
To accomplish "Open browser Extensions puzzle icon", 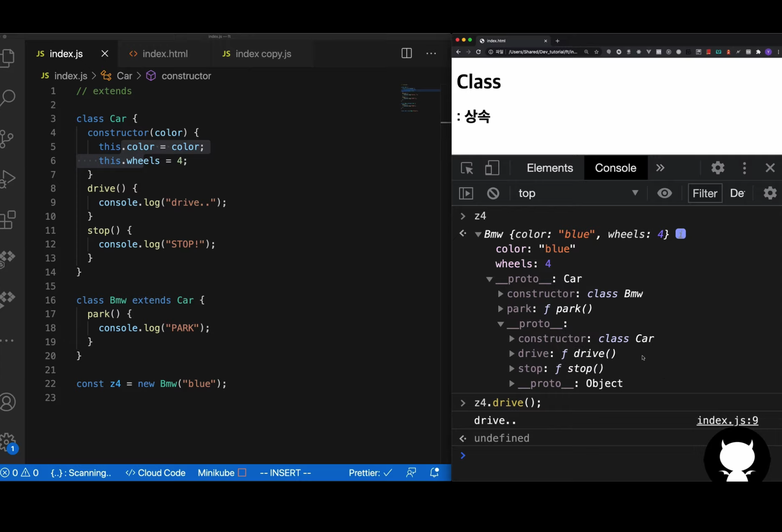I will (758, 52).
